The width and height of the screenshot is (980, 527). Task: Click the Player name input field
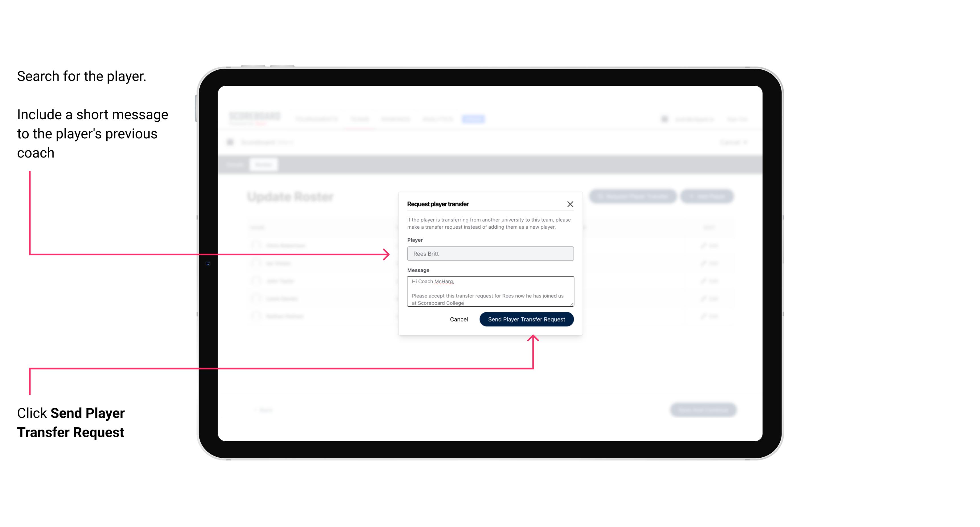tap(489, 254)
